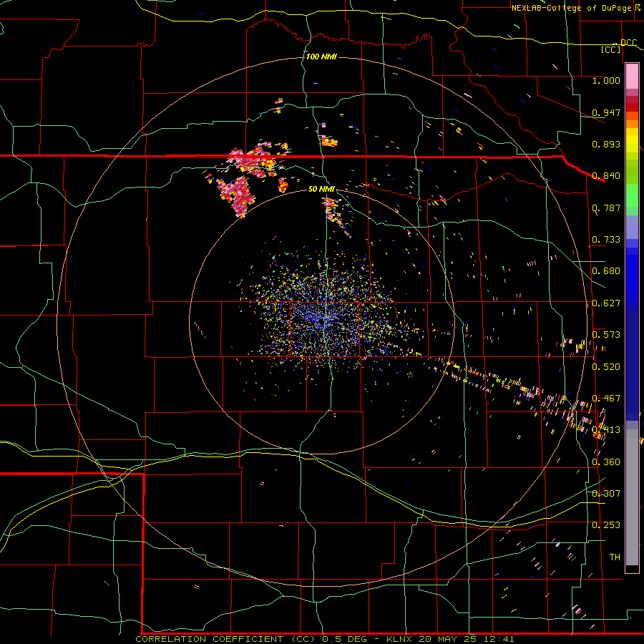
Task: Select the 0.680 value on color scale
Action: point(606,271)
